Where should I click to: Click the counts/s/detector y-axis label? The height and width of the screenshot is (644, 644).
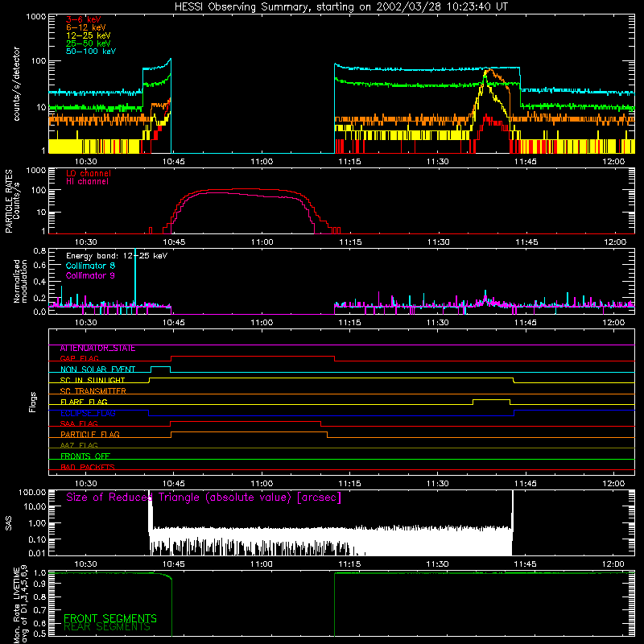(x=17, y=84)
